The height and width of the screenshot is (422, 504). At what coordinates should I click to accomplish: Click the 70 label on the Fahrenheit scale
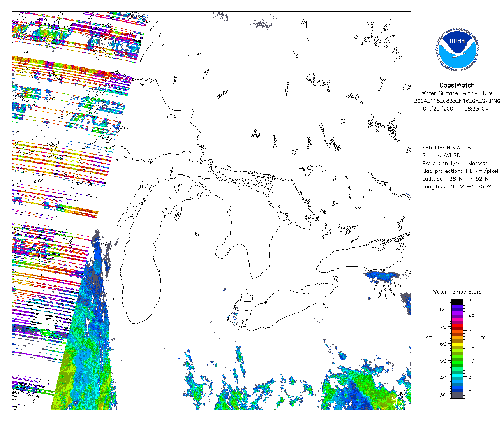tap(443, 327)
